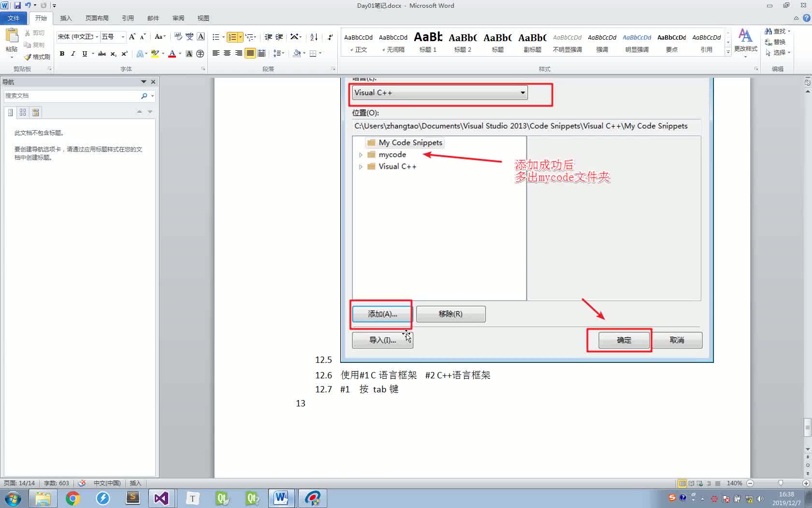Open search options dropdown in navigation pane
Screen dimensions: 812x508
click(x=152, y=96)
